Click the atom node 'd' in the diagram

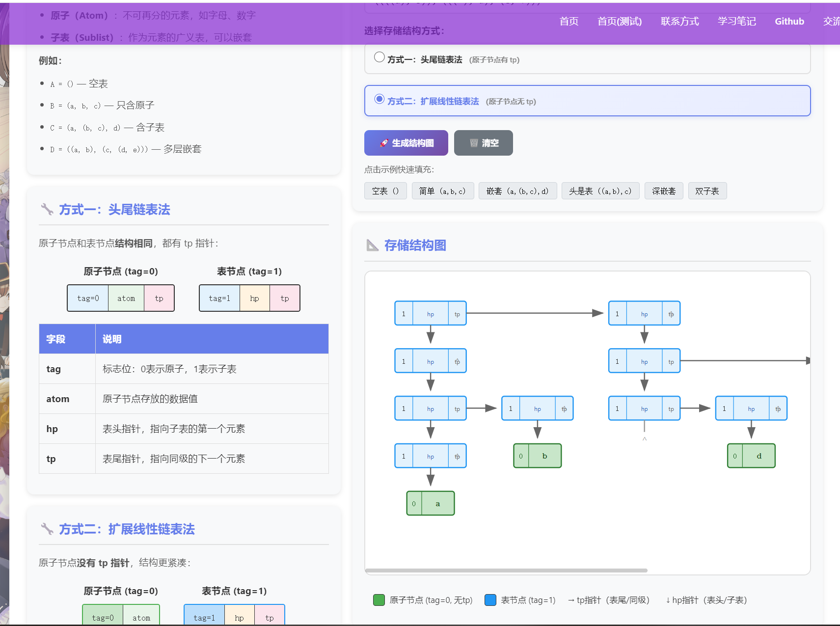pos(751,456)
